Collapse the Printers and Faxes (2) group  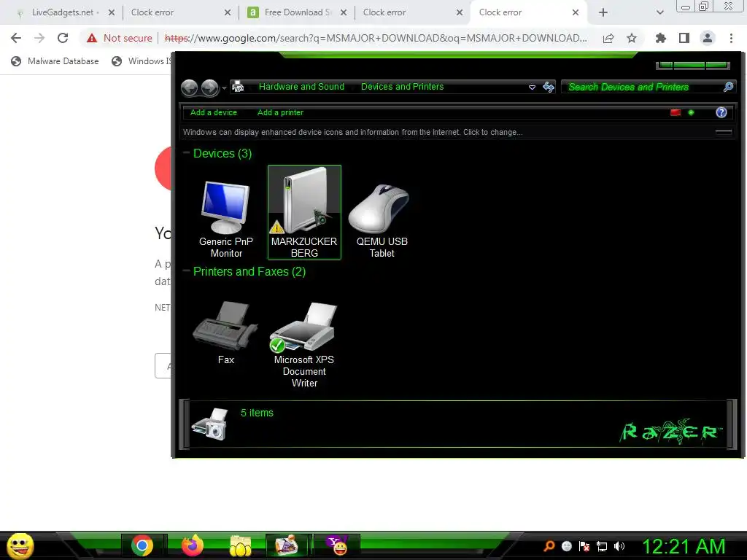tap(186, 271)
